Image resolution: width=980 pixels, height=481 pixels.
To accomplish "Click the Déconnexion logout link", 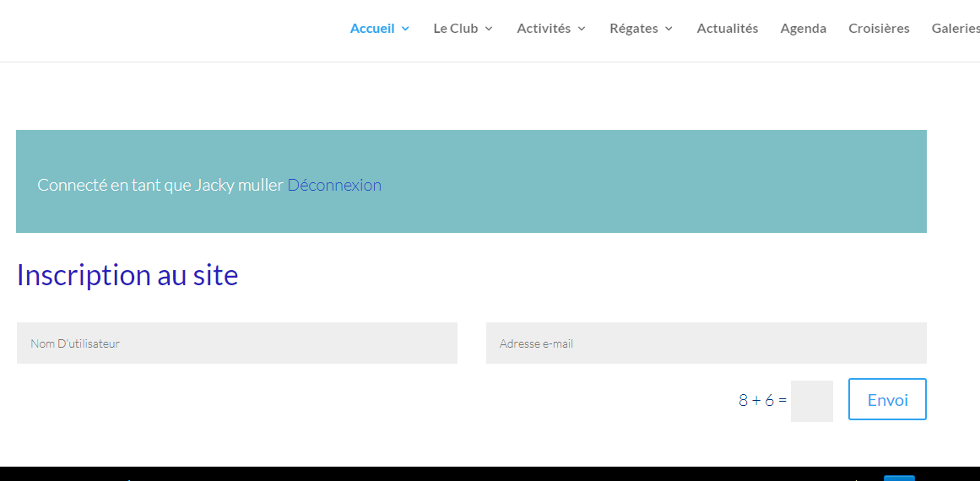I will (x=334, y=185).
